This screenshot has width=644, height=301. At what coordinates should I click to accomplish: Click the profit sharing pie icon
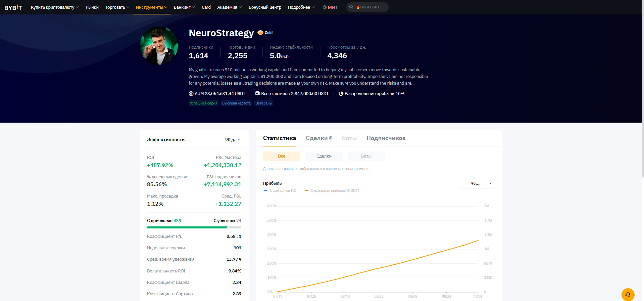point(341,94)
